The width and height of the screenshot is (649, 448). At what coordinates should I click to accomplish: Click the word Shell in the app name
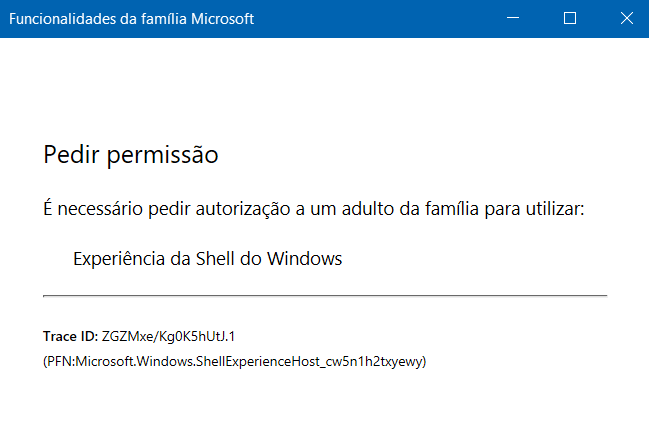tap(214, 259)
